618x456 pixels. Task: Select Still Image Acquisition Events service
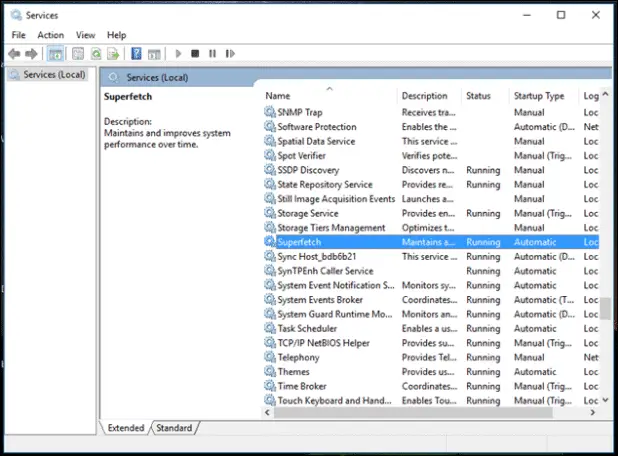pos(431,199)
